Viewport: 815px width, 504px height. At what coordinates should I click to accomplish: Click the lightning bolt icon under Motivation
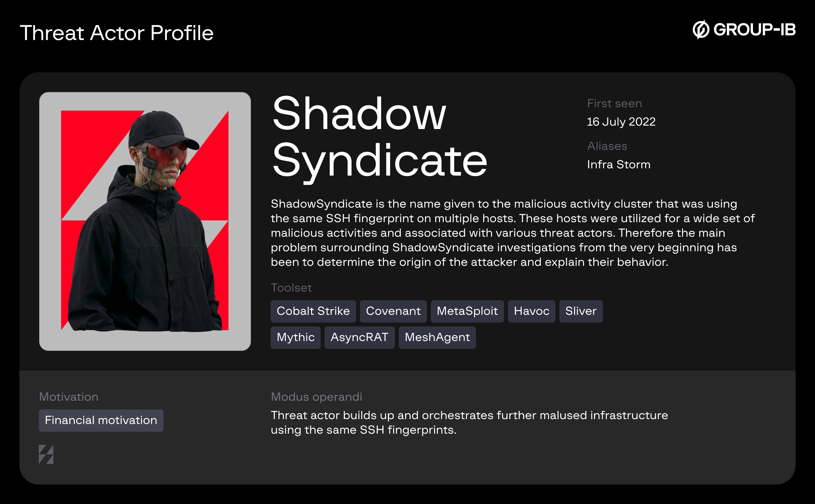46,454
